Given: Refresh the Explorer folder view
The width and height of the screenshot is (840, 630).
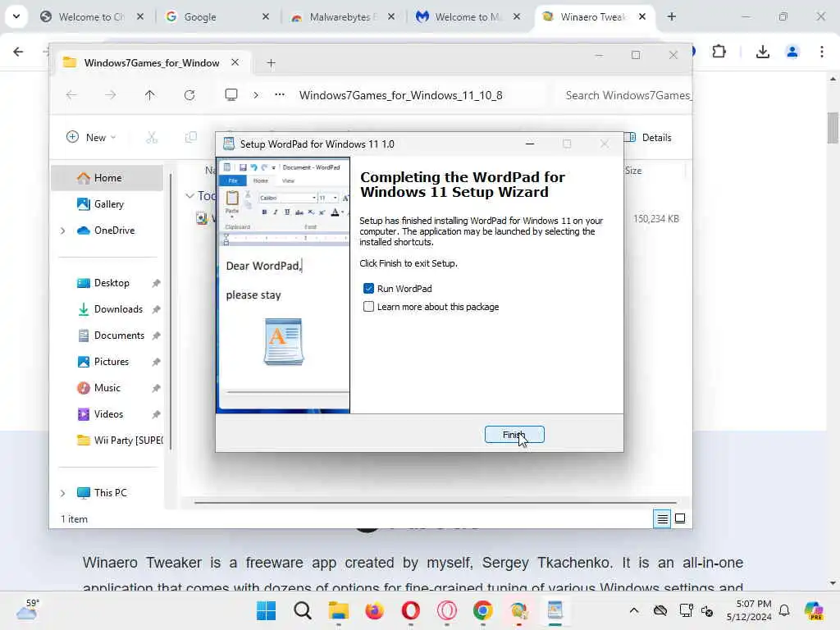Looking at the screenshot, I should pyautogui.click(x=189, y=95).
